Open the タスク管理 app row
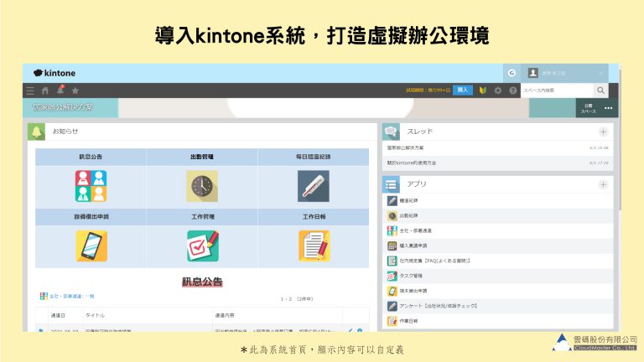This screenshot has height=362, width=644. (498, 276)
